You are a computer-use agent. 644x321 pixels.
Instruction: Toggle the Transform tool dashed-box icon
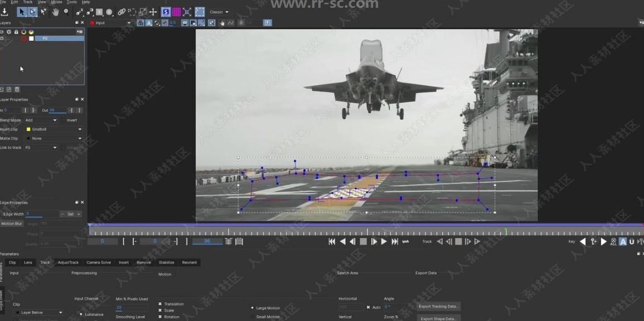tap(200, 12)
